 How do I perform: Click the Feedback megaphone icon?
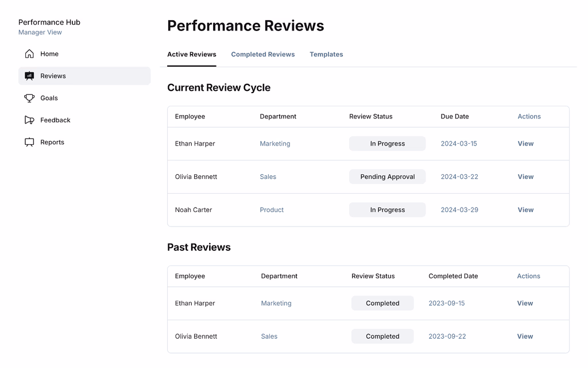tap(29, 120)
